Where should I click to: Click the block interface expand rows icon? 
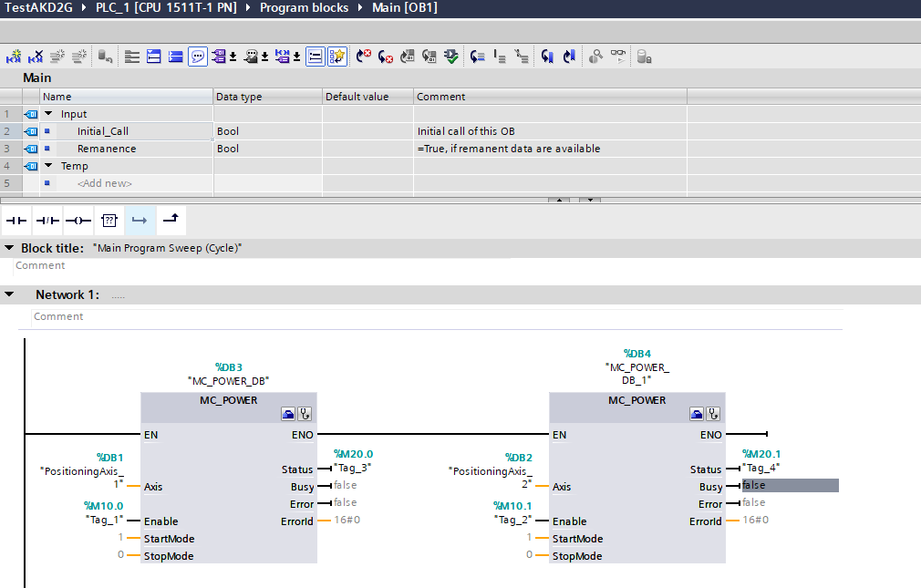[x=132, y=57]
